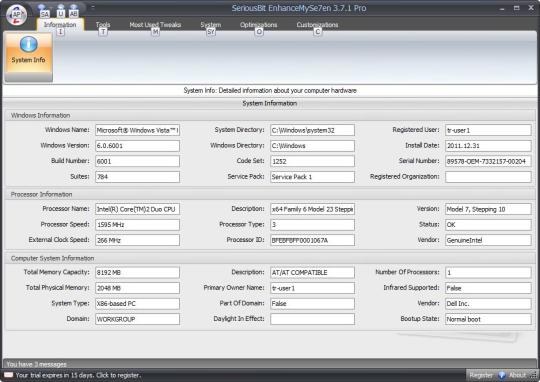Click the Service Pack field
Image resolution: width=540 pixels, height=382 pixels.
pos(312,177)
